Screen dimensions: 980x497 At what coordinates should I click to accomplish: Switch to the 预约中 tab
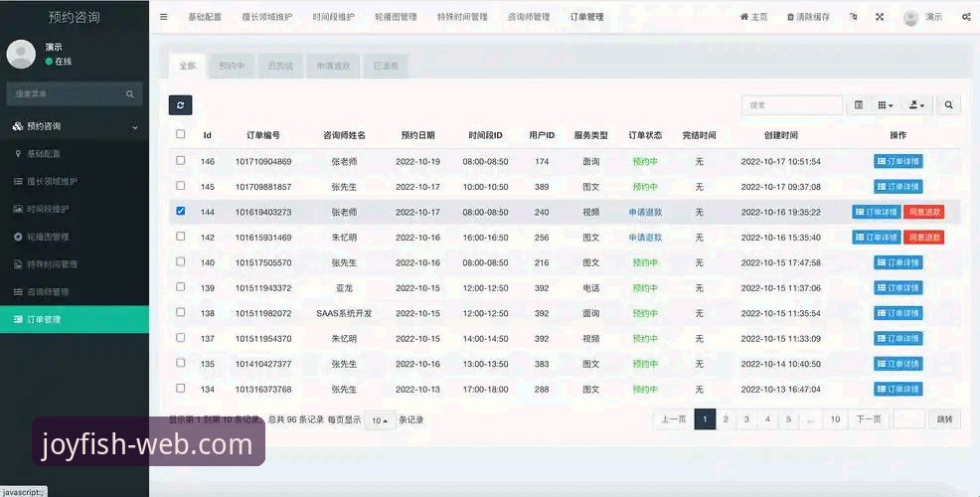point(232,66)
